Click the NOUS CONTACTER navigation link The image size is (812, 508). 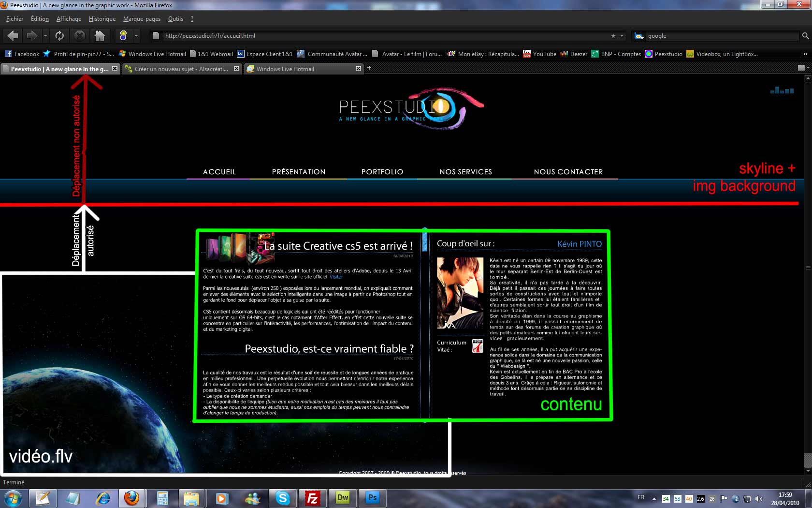point(568,172)
